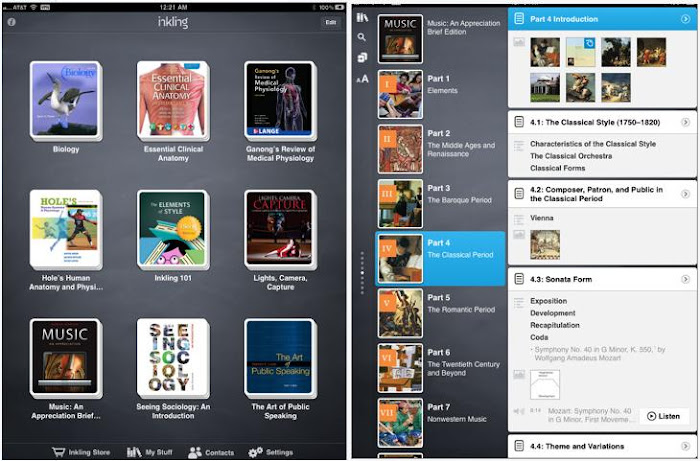Open the Settings tab
The height and width of the screenshot is (461, 700).
tap(271, 452)
